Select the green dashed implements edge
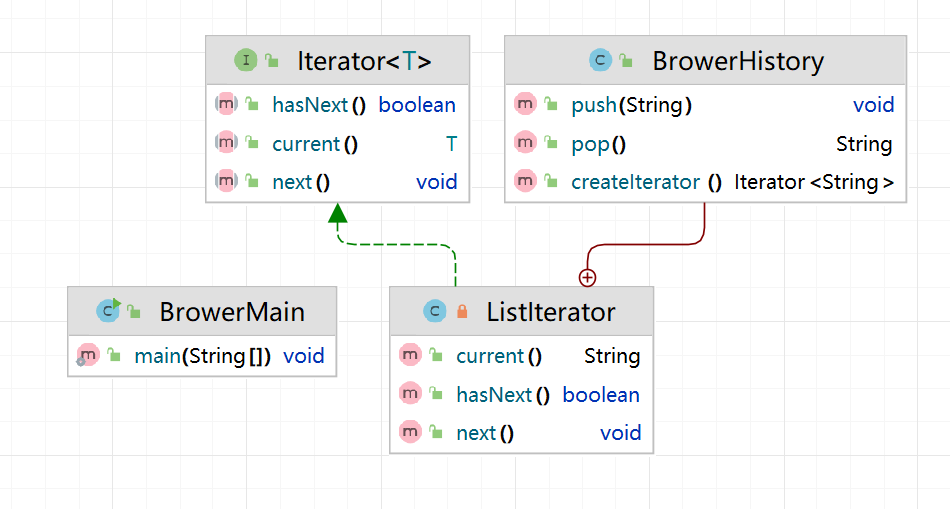Viewport: 950px width, 509px height. tap(396, 245)
